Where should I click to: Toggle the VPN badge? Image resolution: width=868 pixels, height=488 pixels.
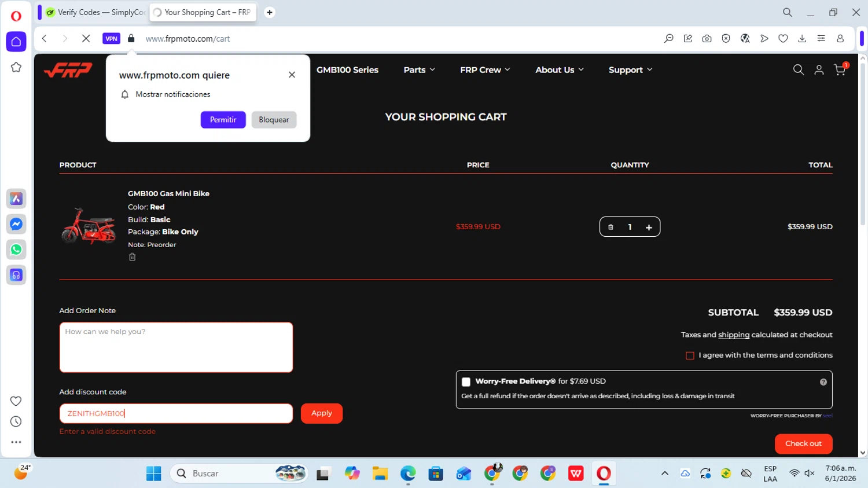pyautogui.click(x=111, y=39)
